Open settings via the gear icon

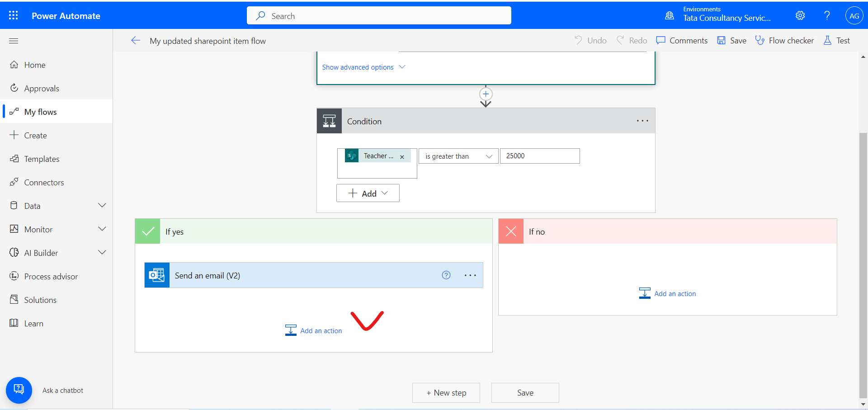[800, 15]
